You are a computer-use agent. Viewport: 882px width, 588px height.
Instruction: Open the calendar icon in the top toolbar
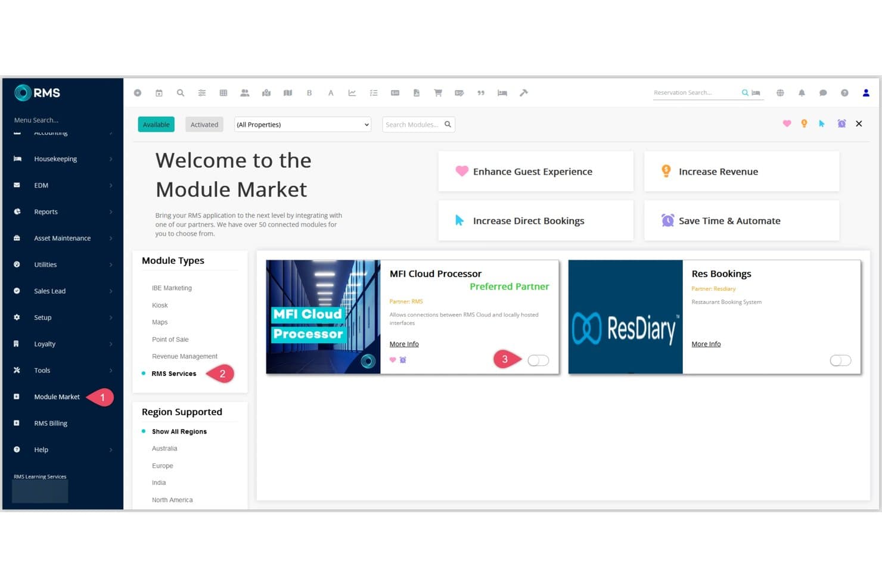point(159,93)
